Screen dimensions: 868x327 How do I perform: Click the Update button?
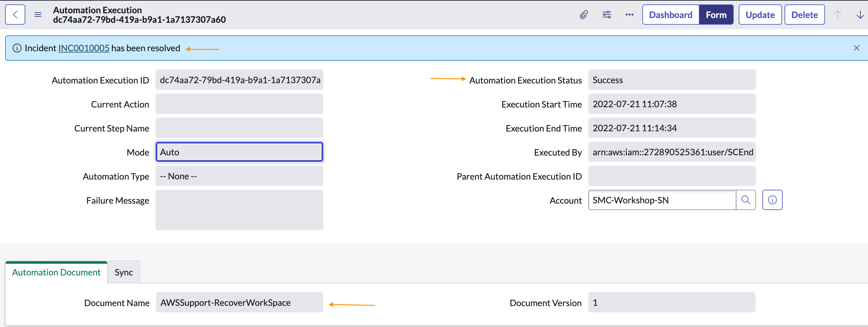click(x=760, y=15)
